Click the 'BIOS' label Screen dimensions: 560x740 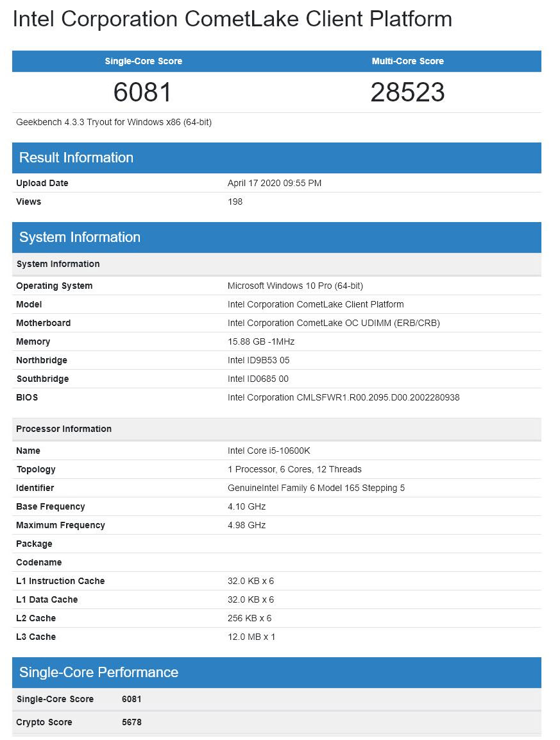[27, 397]
